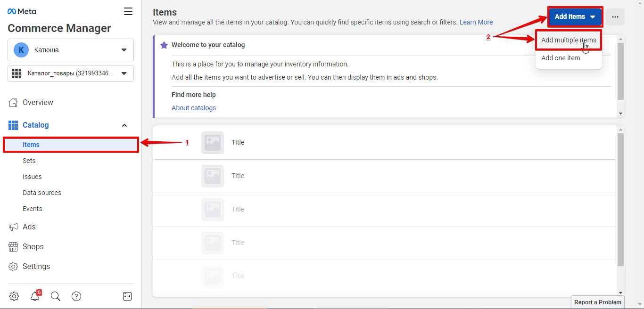Viewport: 644px width, 309px height.
Task: Click the Shops storefront icon
Action: click(x=13, y=246)
